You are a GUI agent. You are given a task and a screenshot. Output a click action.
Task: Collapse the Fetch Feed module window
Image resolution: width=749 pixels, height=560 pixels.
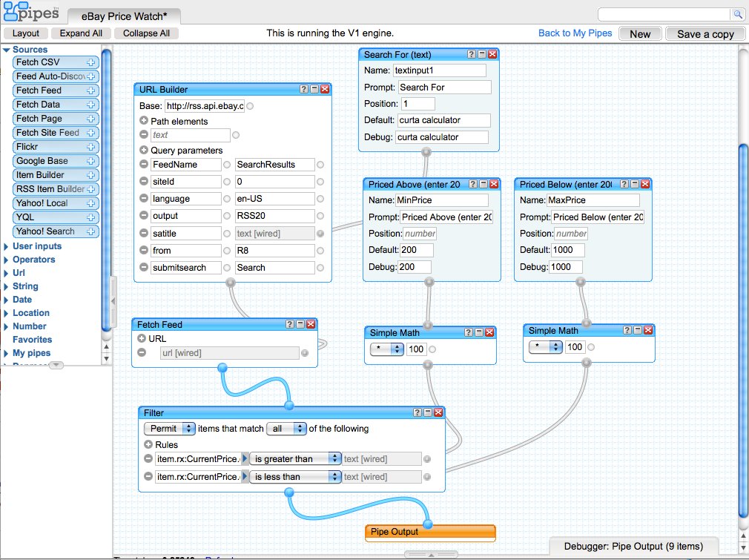[x=300, y=324]
